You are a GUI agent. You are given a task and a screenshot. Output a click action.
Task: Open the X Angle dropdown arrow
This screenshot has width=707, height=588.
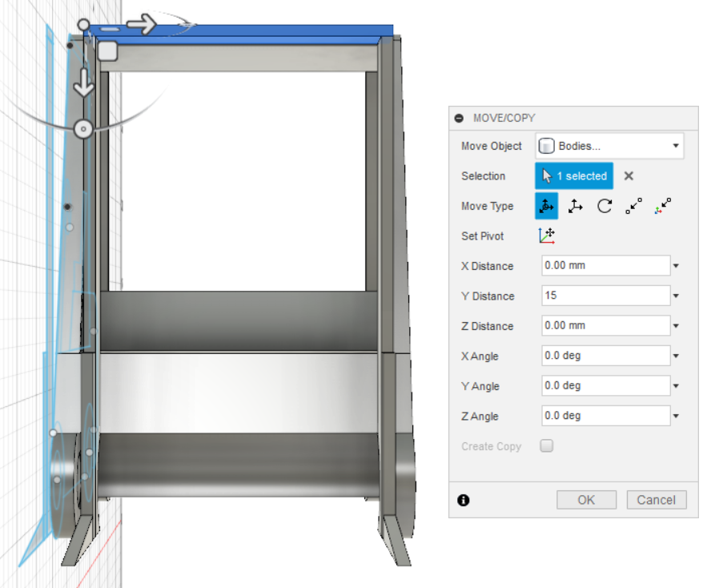click(x=676, y=356)
